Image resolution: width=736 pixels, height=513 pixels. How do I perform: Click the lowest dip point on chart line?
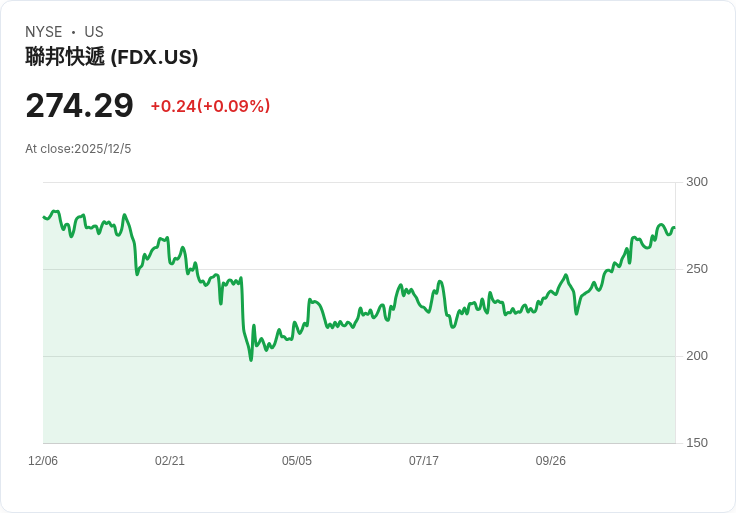251,360
